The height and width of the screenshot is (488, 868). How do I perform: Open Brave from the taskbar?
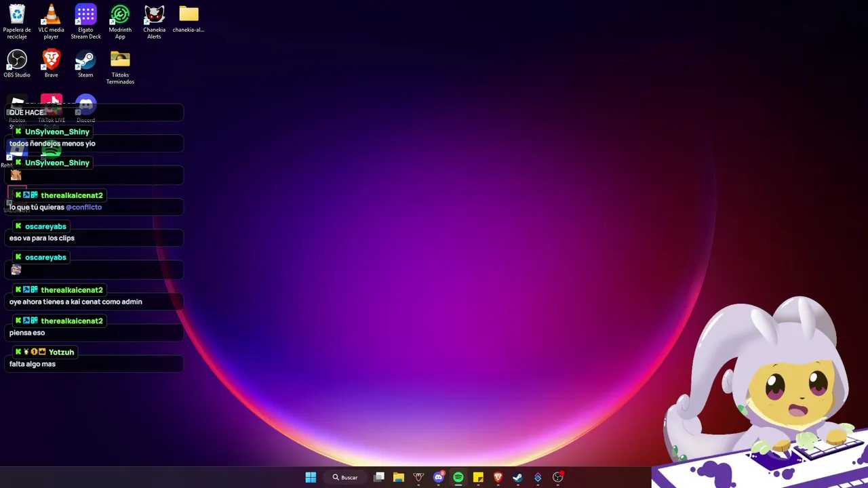click(x=498, y=477)
